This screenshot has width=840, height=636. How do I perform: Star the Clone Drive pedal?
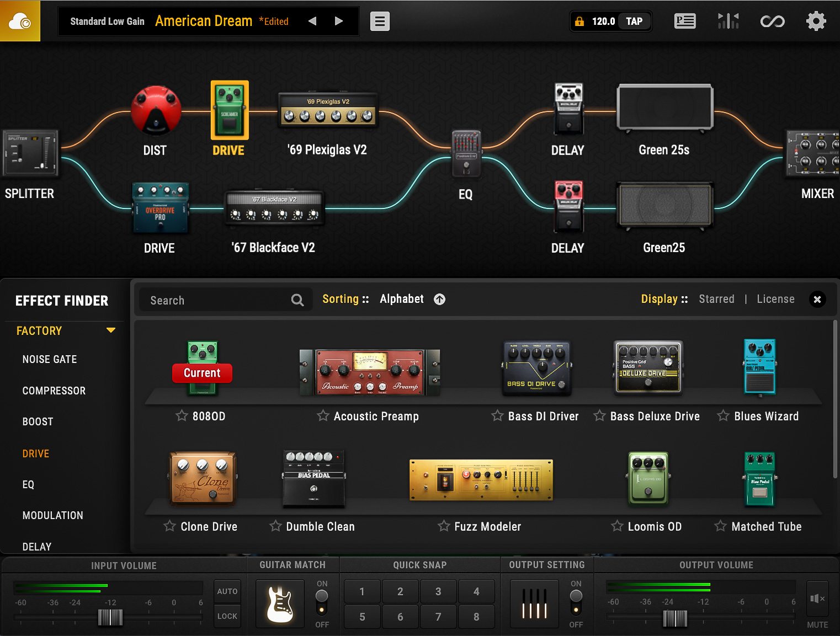pyautogui.click(x=170, y=526)
